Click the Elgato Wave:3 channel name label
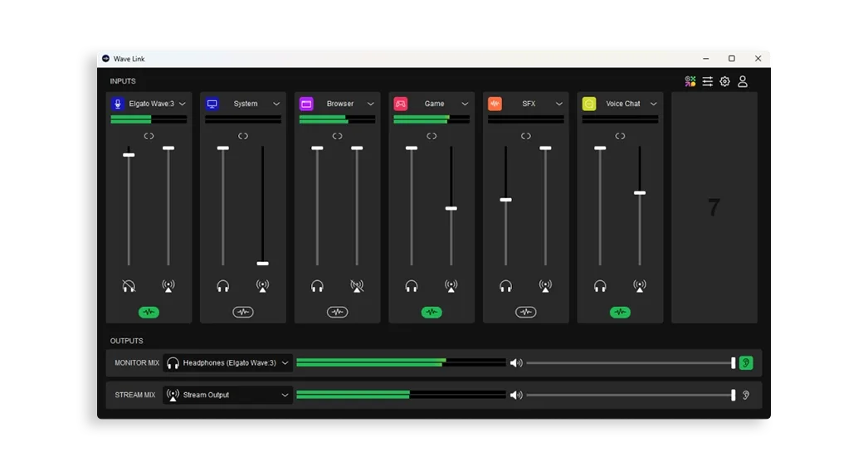868x471 pixels. click(x=152, y=104)
